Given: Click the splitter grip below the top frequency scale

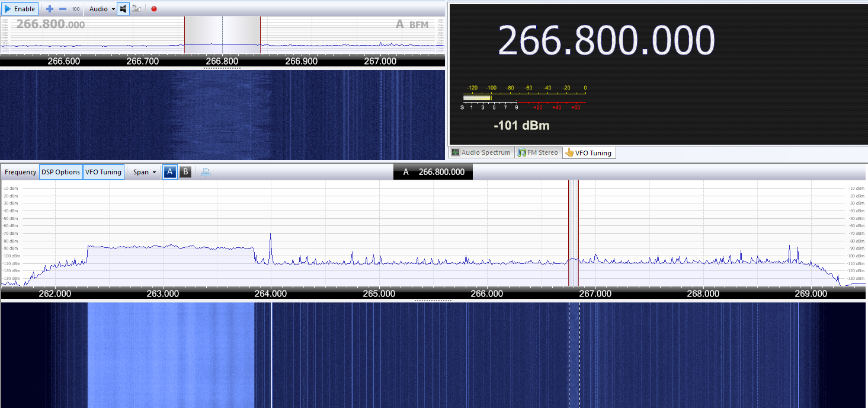Looking at the screenshot, I should tap(222, 68).
